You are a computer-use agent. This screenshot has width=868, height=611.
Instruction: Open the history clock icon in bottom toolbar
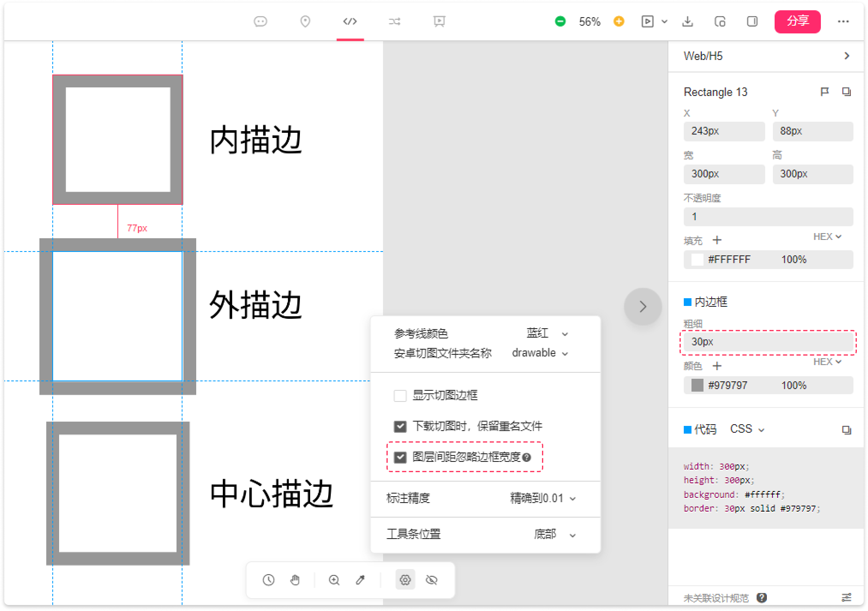click(x=269, y=580)
